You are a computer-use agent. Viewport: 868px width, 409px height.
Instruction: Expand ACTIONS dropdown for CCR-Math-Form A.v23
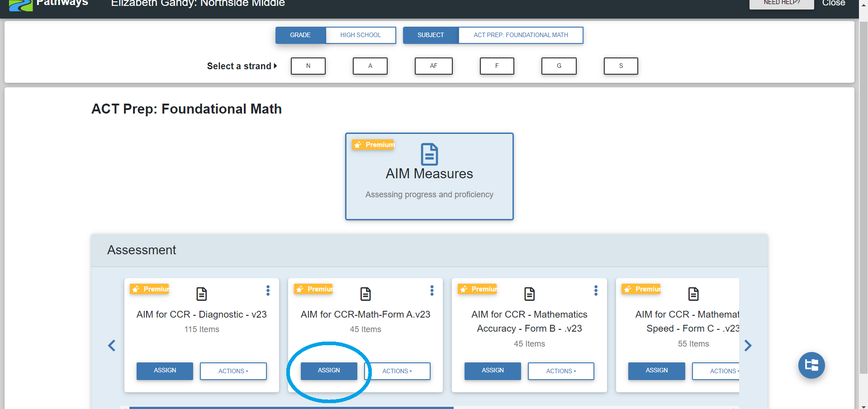(397, 371)
